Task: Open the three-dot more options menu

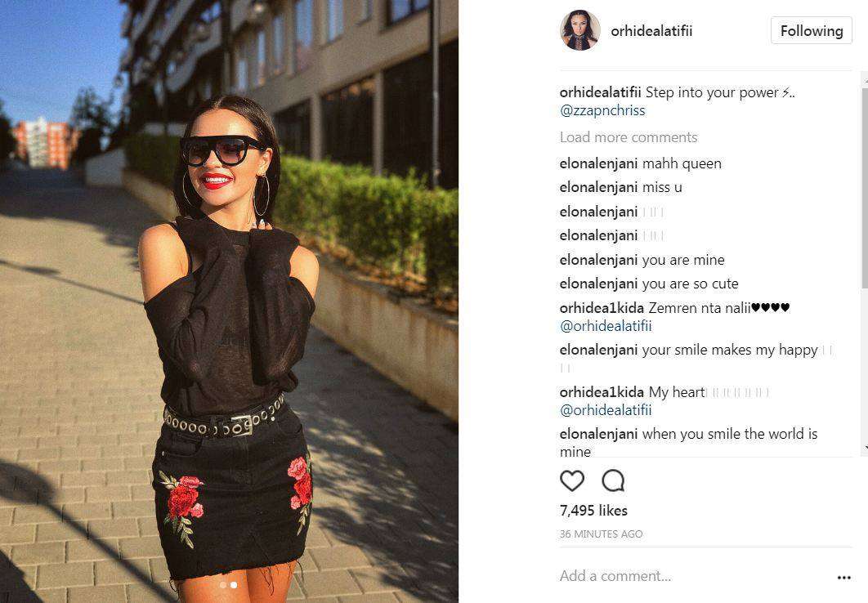Action: [844, 578]
